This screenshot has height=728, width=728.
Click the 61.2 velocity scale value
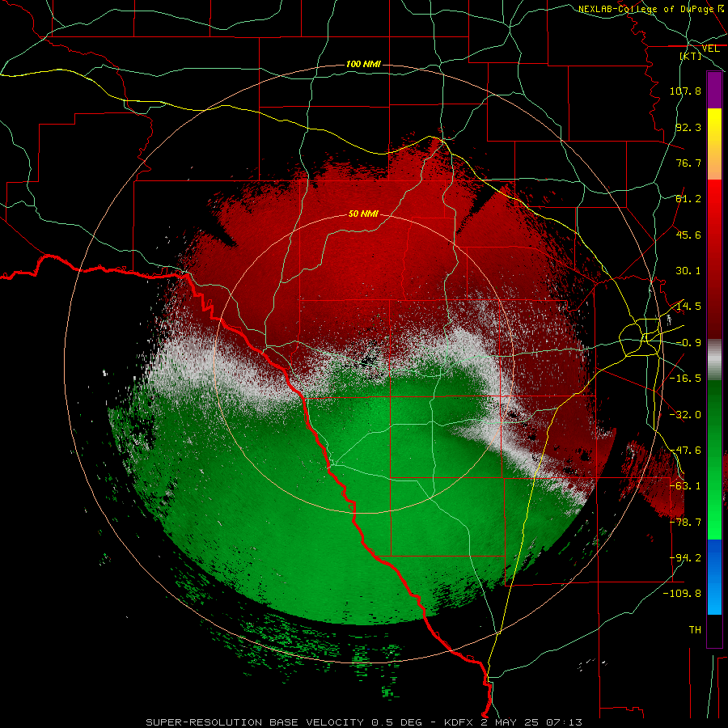[688, 199]
